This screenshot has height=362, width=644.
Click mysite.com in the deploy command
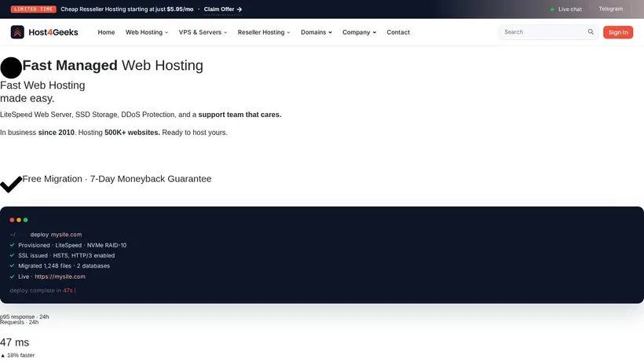pos(66,234)
